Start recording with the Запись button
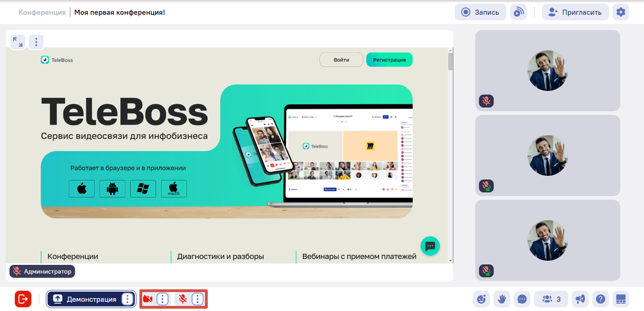This screenshot has height=311, width=644. [x=481, y=12]
